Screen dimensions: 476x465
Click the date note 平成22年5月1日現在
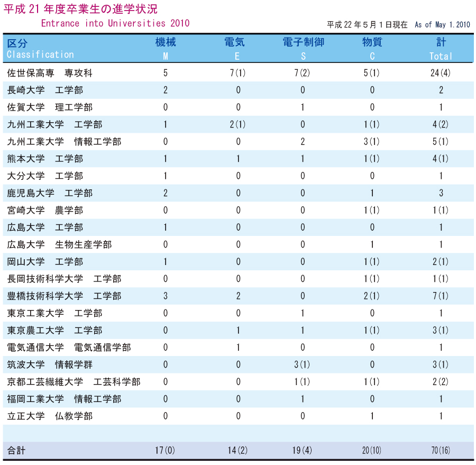pos(367,25)
